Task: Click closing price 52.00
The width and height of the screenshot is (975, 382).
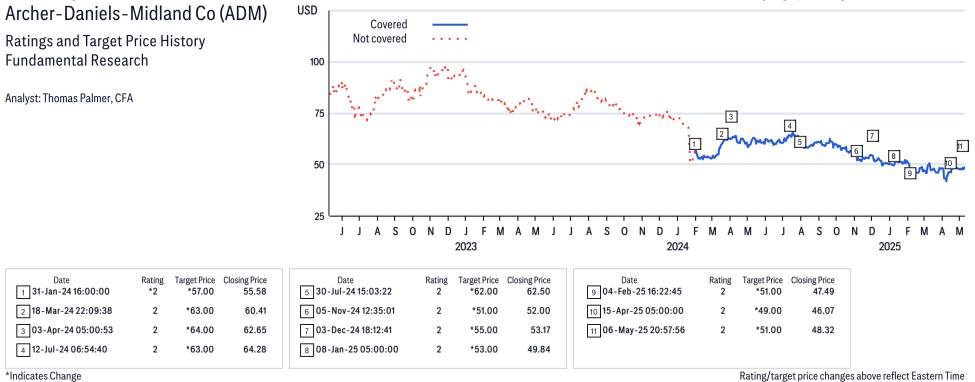Action: pos(538,310)
